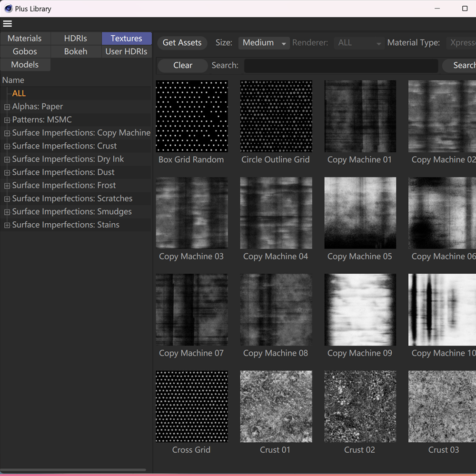
Task: Click the Copy Machine 09 thumbnail
Action: tap(360, 310)
